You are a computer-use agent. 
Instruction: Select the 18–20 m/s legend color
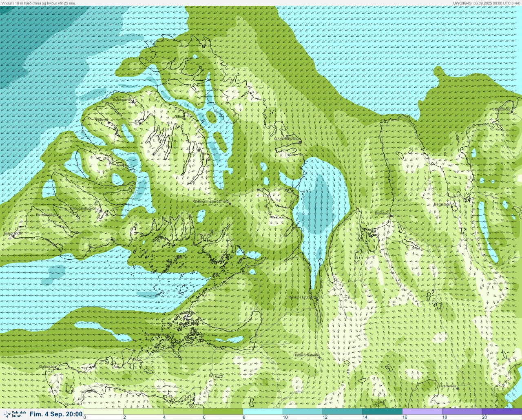[462, 411]
